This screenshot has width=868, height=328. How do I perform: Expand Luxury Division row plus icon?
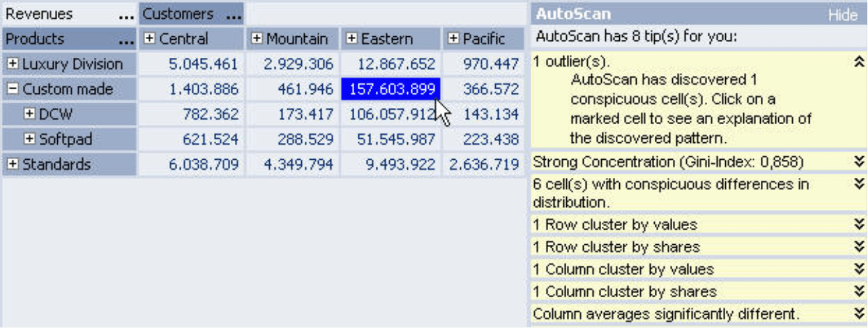coord(13,64)
